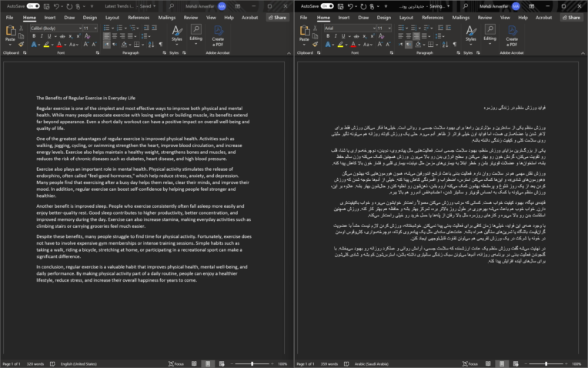Viewport: 588px width, 368px height.
Task: Click Arabic (Saudi Arabia) language in status bar
Action: [371, 364]
